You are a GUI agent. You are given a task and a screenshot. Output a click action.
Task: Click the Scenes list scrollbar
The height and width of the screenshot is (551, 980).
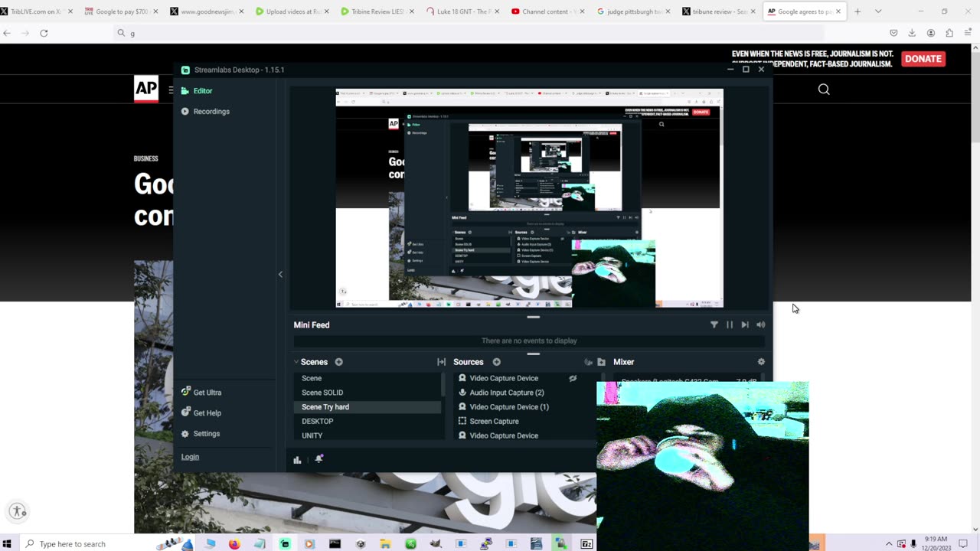coord(443,384)
